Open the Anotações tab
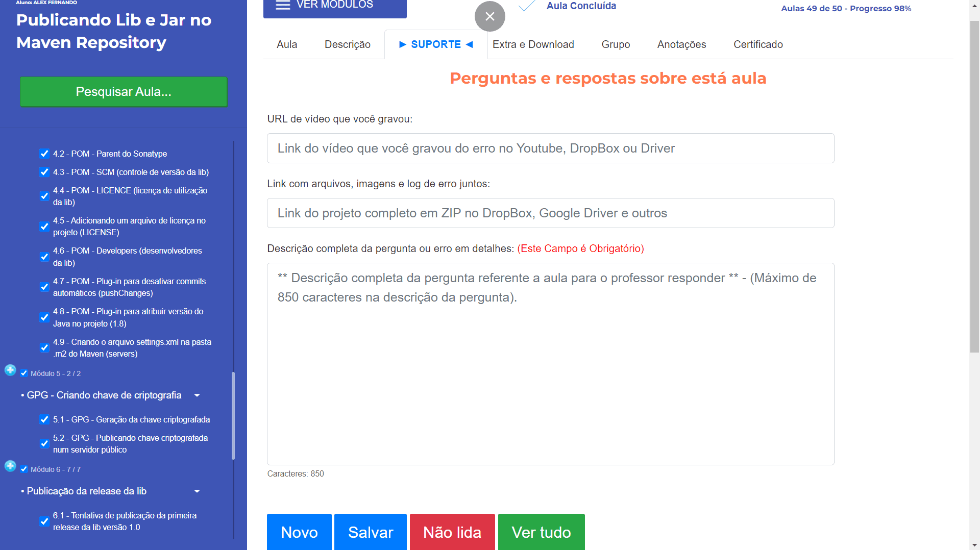 click(681, 44)
